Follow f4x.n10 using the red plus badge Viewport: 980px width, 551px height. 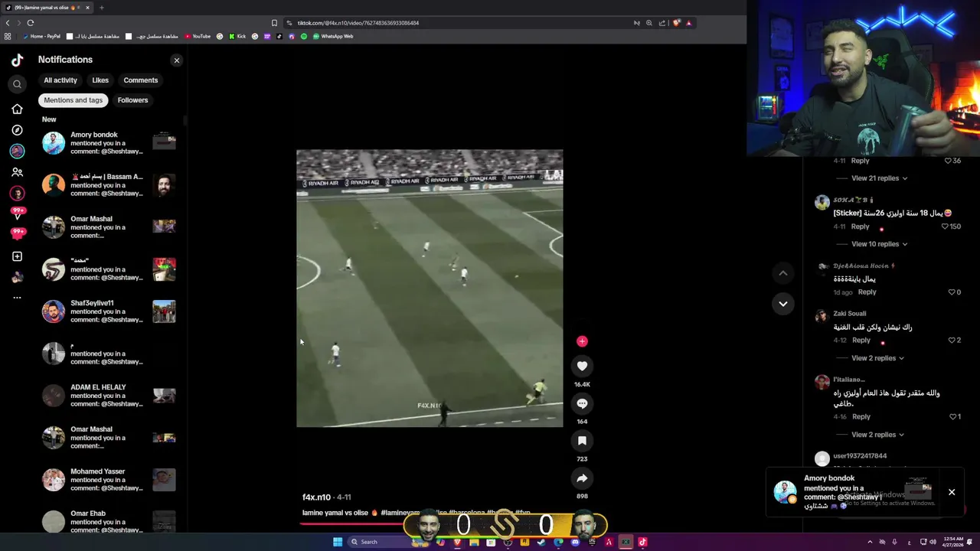tap(582, 341)
